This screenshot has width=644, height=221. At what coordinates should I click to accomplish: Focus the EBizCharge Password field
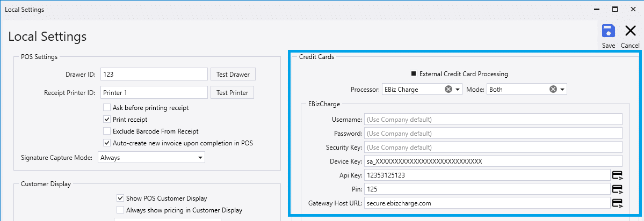pyautogui.click(x=493, y=133)
